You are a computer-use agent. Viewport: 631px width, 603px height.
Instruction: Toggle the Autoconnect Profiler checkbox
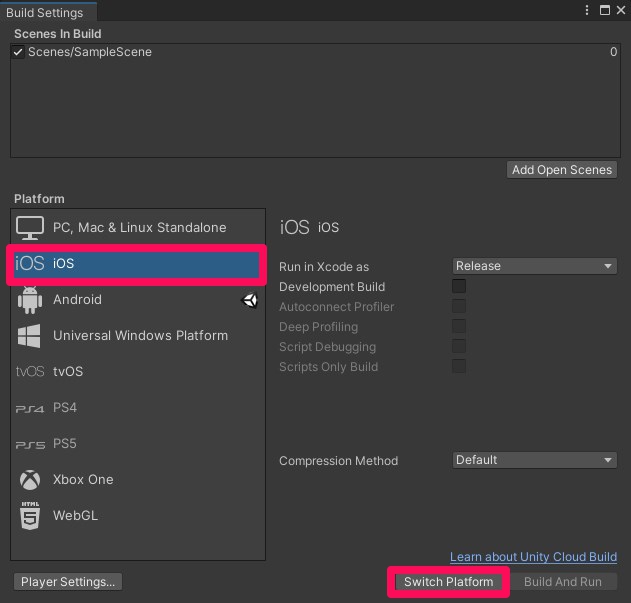click(x=459, y=306)
